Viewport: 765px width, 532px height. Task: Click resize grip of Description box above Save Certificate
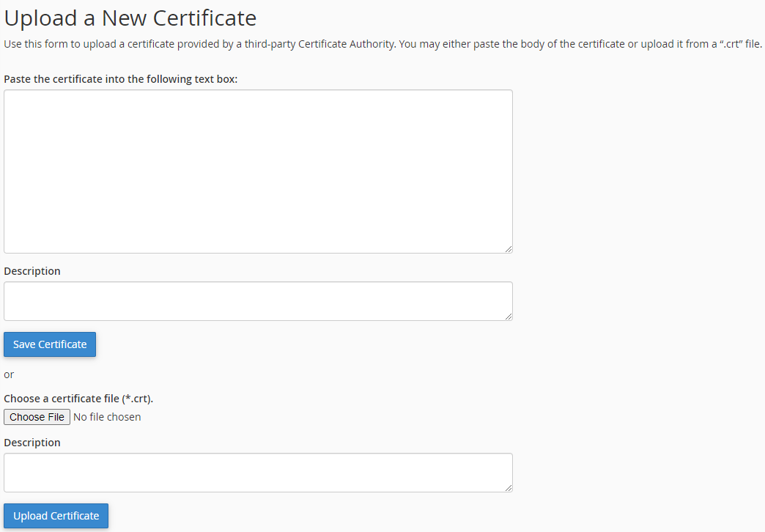point(509,317)
